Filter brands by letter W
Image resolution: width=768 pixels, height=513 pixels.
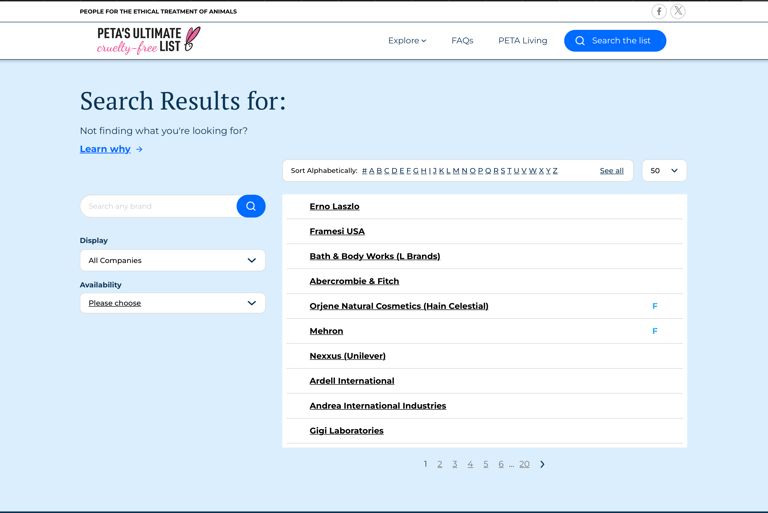[532, 171]
